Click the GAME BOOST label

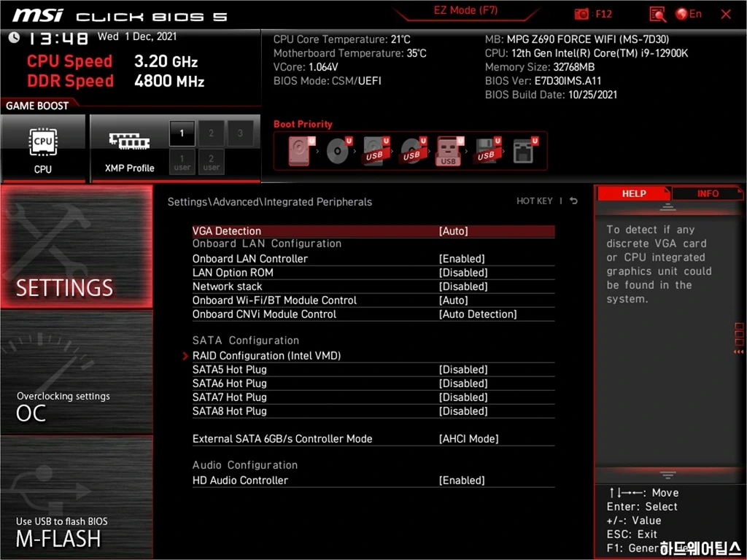(x=37, y=106)
